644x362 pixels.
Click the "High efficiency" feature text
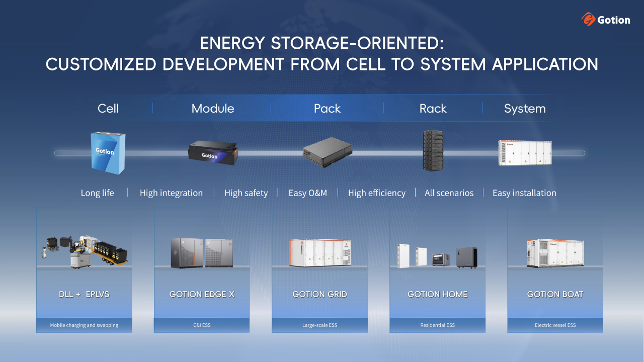[377, 193]
